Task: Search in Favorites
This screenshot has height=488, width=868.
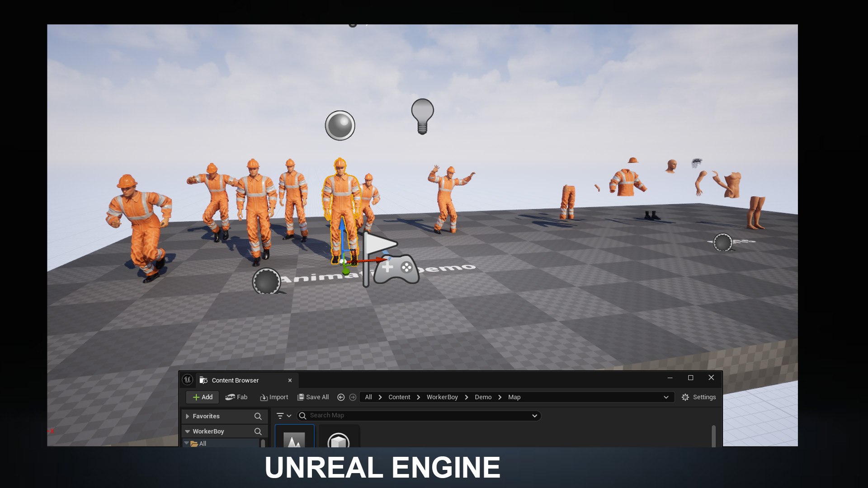Action: pos(258,416)
